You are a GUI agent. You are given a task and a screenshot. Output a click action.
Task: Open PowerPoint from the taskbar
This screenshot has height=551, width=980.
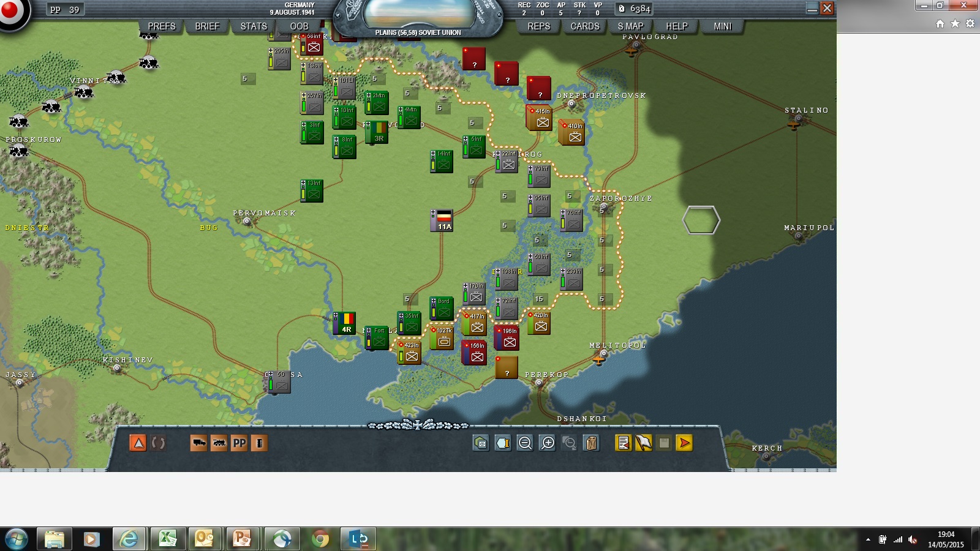tap(243, 539)
